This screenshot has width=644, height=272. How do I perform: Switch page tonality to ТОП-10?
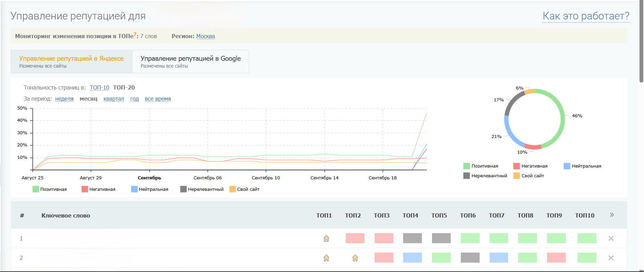point(99,87)
